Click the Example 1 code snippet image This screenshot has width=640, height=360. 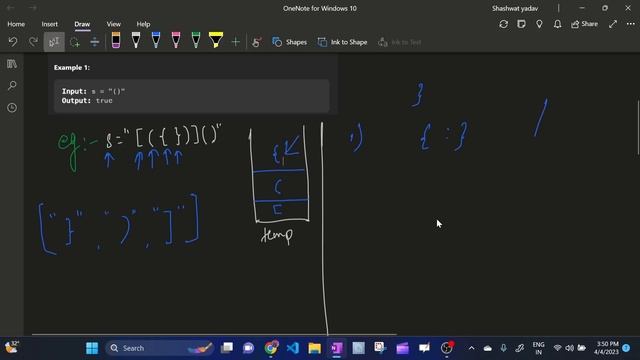click(x=192, y=84)
